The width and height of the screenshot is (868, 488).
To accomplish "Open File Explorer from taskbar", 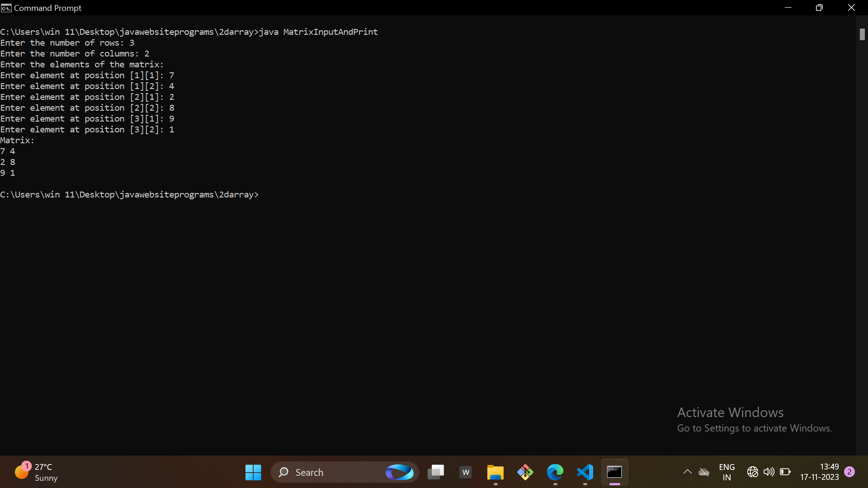I will coord(495,472).
